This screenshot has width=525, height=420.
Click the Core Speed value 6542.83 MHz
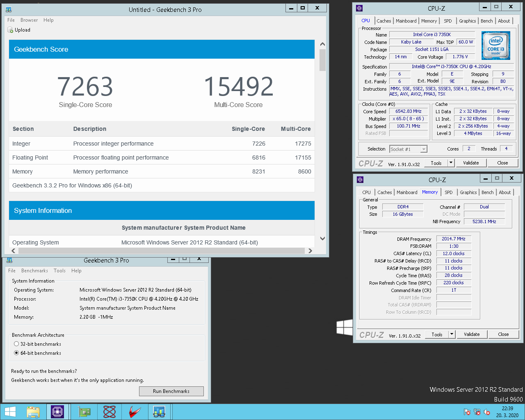408,111
